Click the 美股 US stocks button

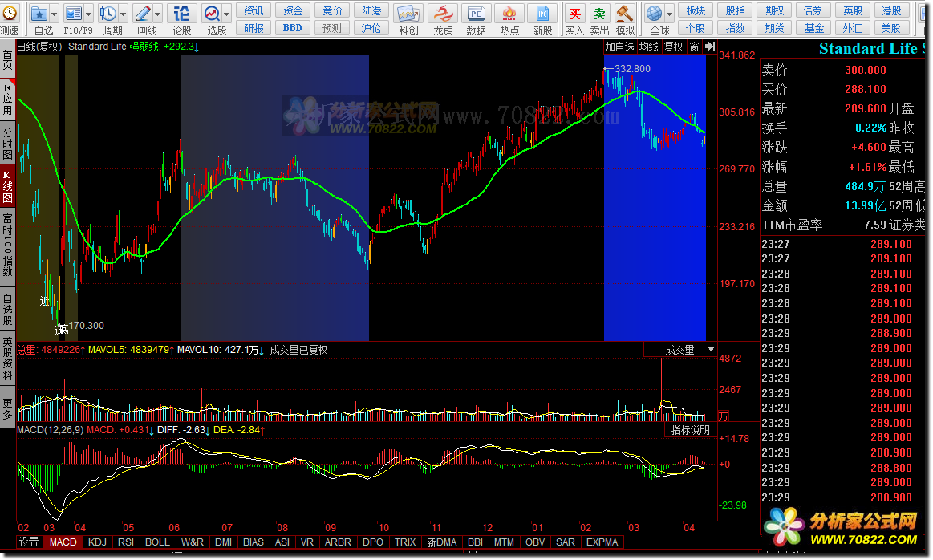tap(891, 28)
